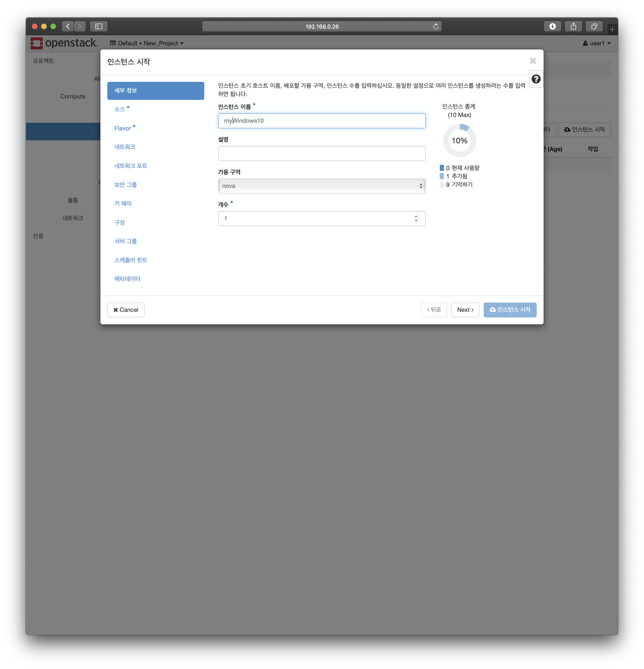The height and width of the screenshot is (669, 644).
Task: Open a new tab with plus icon
Action: (x=612, y=29)
